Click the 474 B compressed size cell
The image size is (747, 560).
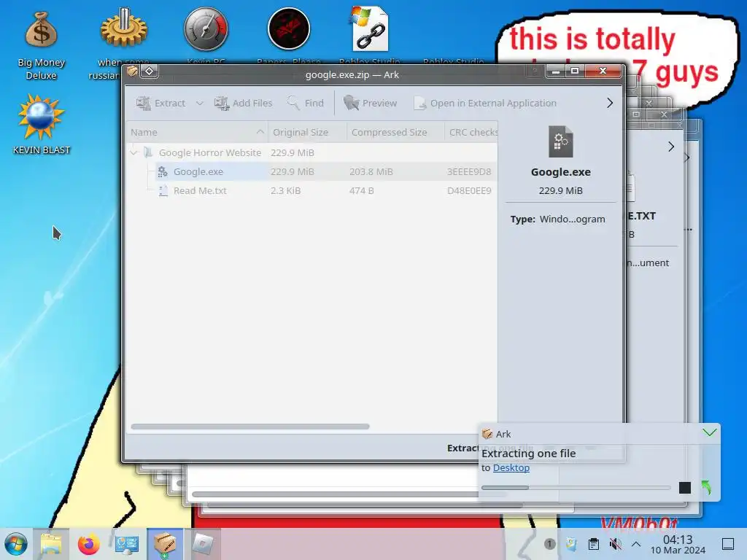pos(362,190)
